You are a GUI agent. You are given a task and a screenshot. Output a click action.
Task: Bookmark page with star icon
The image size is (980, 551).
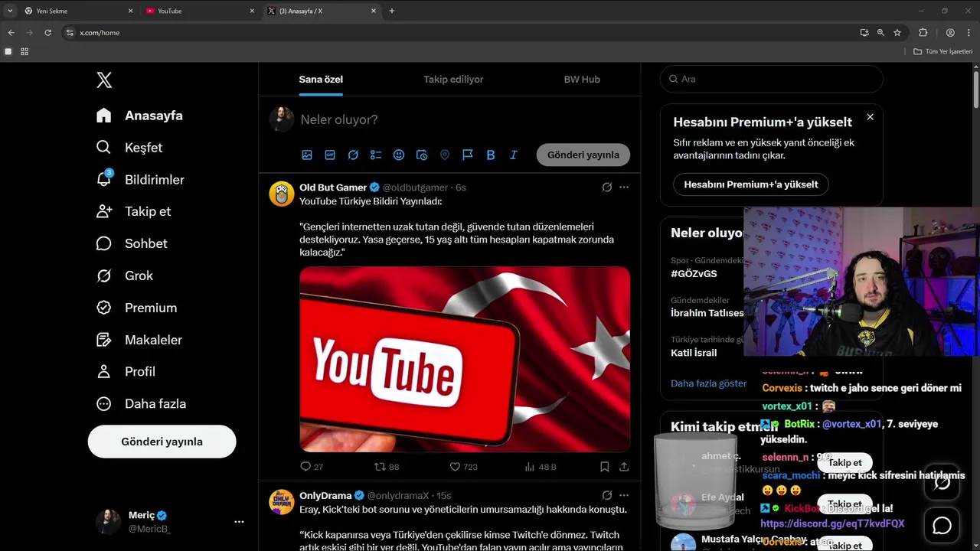click(897, 33)
